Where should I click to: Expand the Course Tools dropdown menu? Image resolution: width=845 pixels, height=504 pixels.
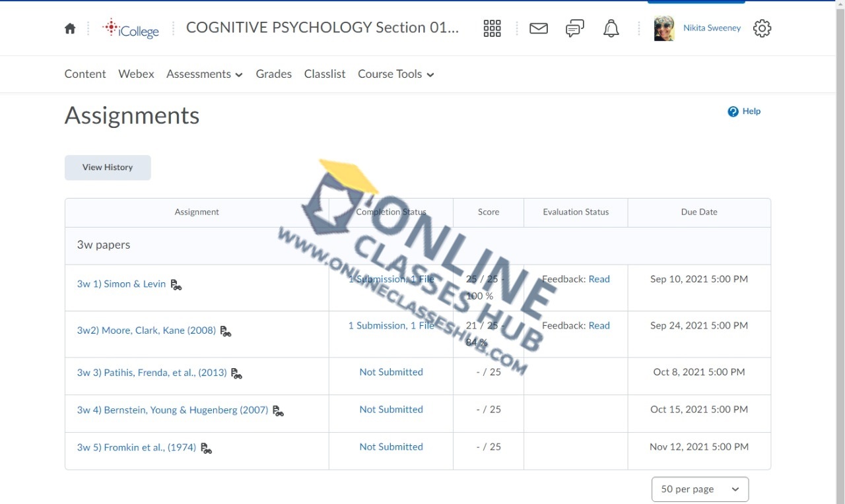(x=395, y=74)
